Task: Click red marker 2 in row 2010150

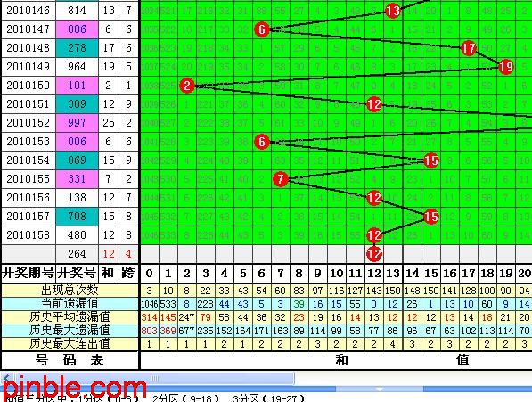Action: pos(187,86)
